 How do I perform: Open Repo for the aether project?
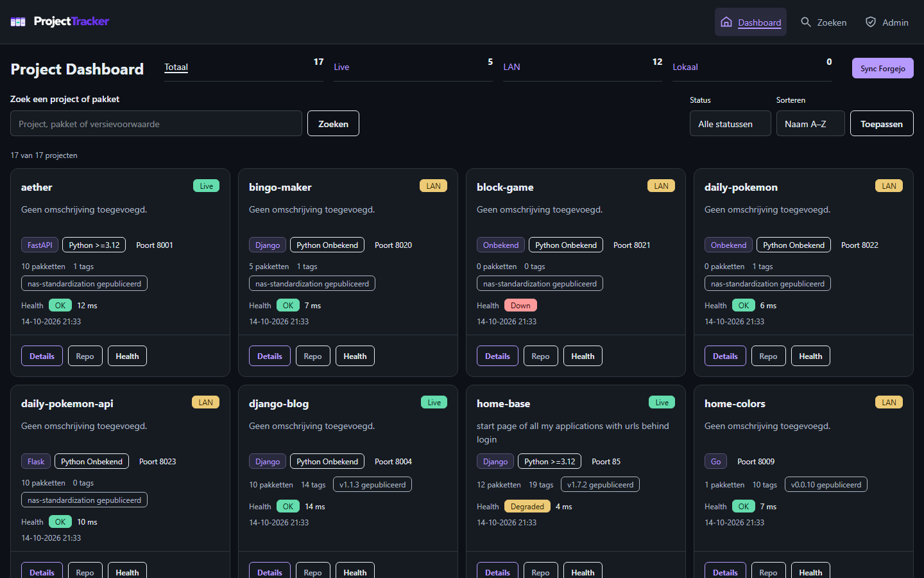(x=85, y=356)
